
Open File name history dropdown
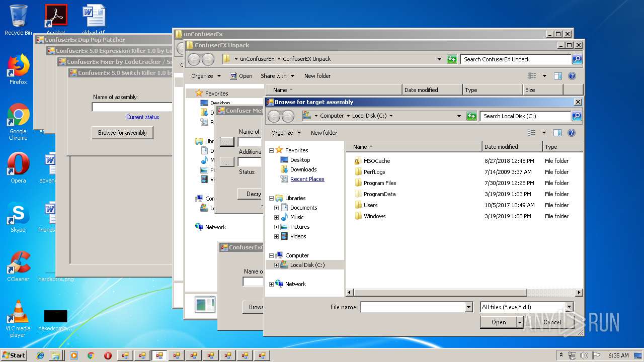[469, 307]
